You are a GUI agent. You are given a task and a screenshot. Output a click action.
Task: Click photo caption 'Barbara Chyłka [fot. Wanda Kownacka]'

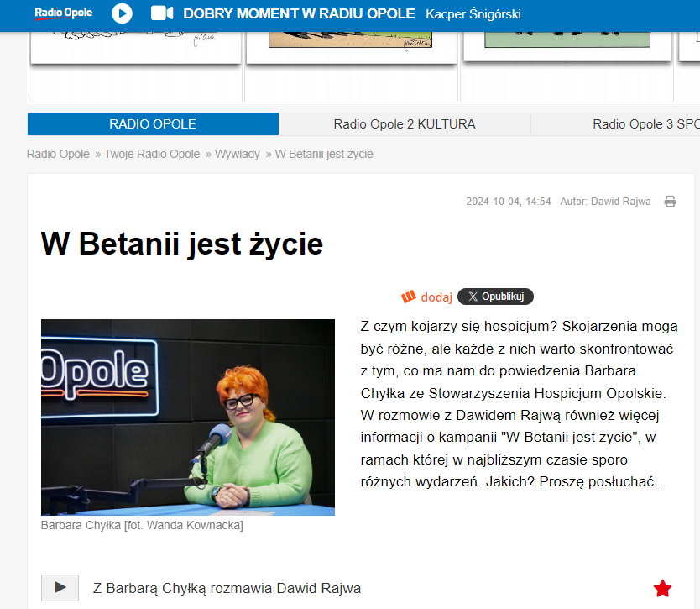pos(142,525)
